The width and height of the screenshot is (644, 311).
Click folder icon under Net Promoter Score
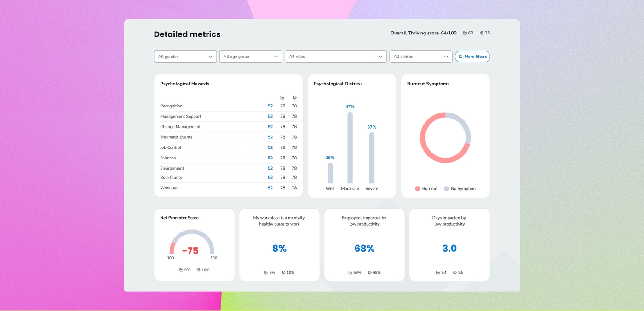click(181, 270)
